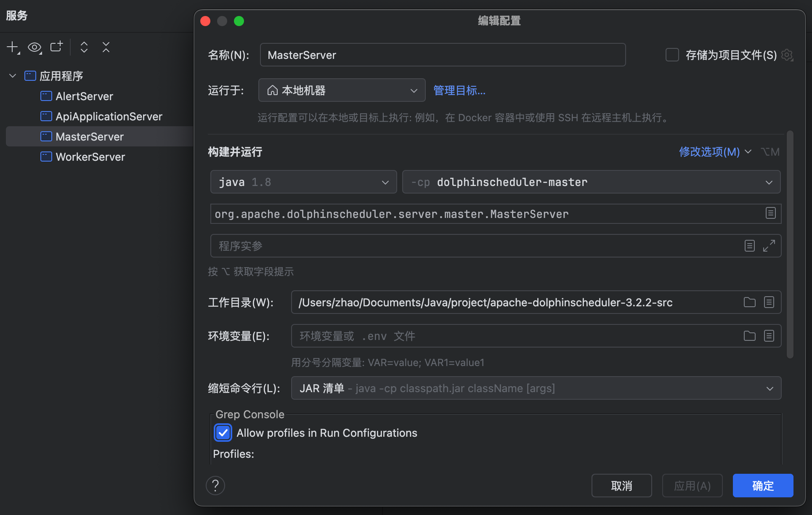Expand all services in the tree
The height and width of the screenshot is (515, 812).
[x=84, y=47]
